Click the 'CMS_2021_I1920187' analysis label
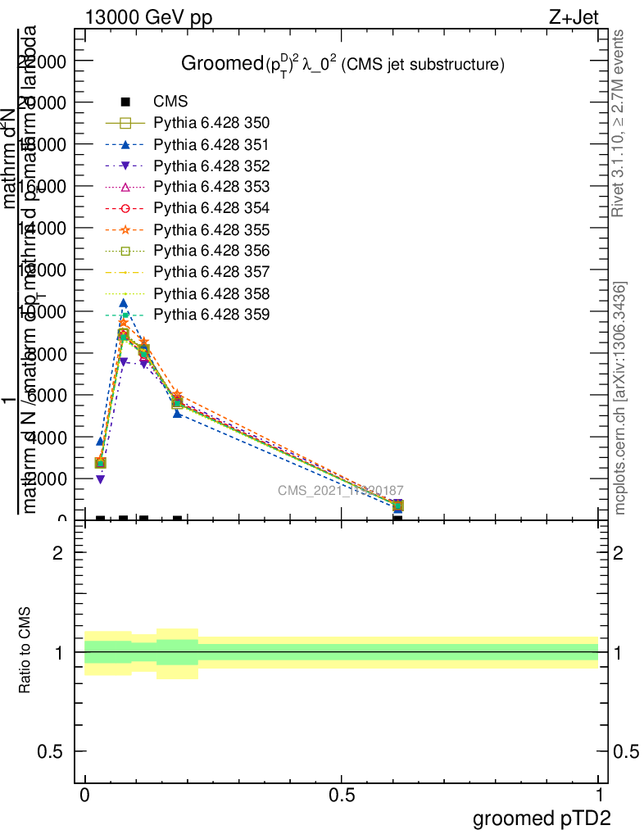644x839 pixels. click(x=341, y=491)
